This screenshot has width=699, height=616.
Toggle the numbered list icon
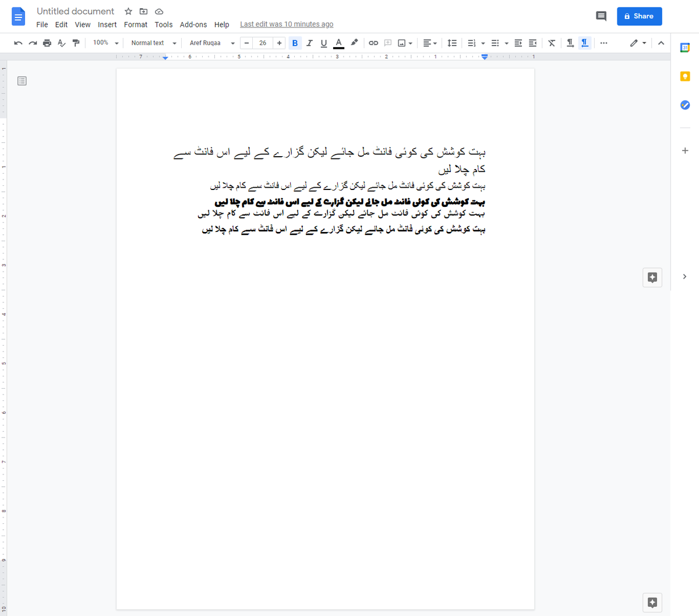(472, 43)
